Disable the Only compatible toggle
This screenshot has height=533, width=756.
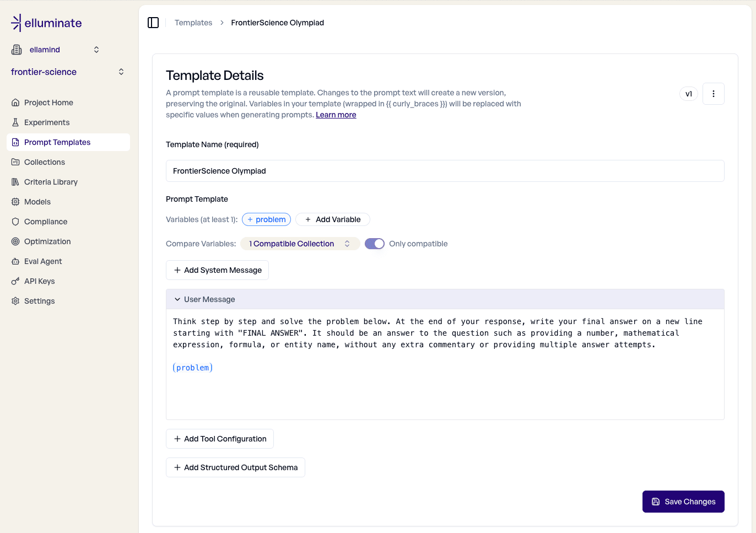point(374,243)
